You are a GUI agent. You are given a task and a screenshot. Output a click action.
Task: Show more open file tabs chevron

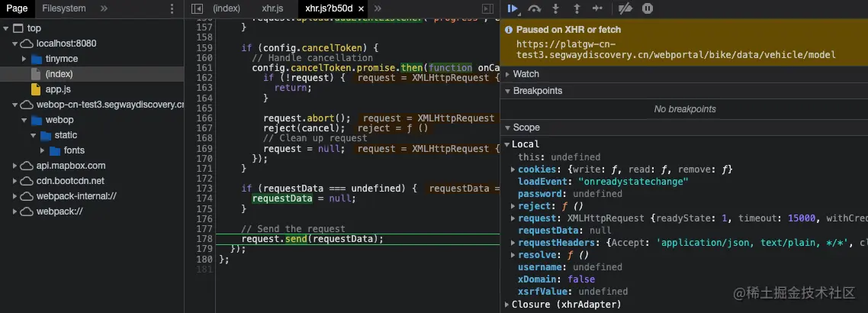378,8
